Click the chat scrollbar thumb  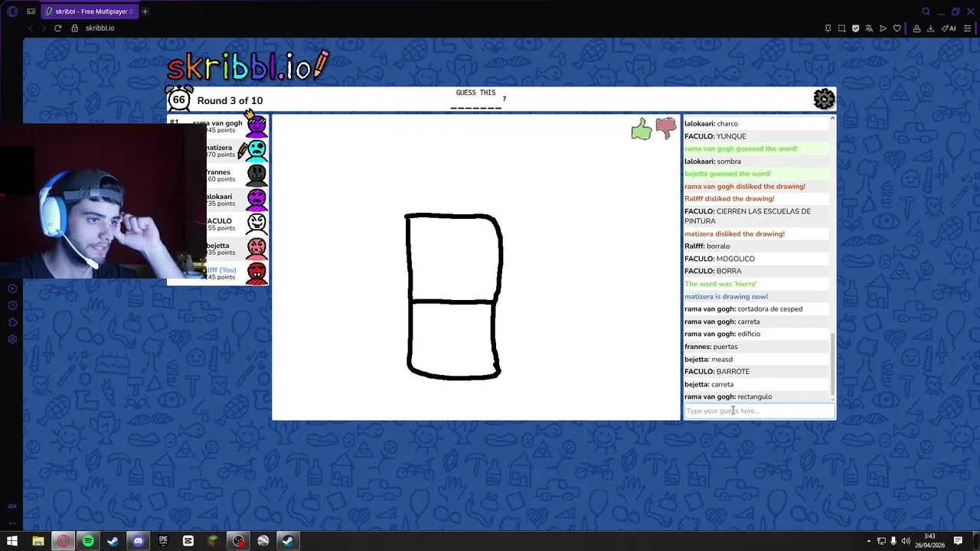point(832,364)
